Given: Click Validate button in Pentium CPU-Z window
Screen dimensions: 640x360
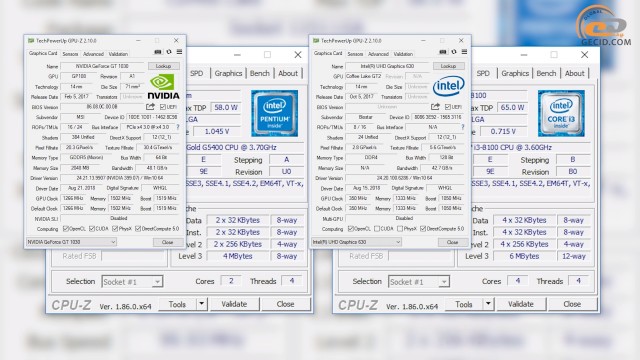Looking at the screenshot, I should pos(234,304).
